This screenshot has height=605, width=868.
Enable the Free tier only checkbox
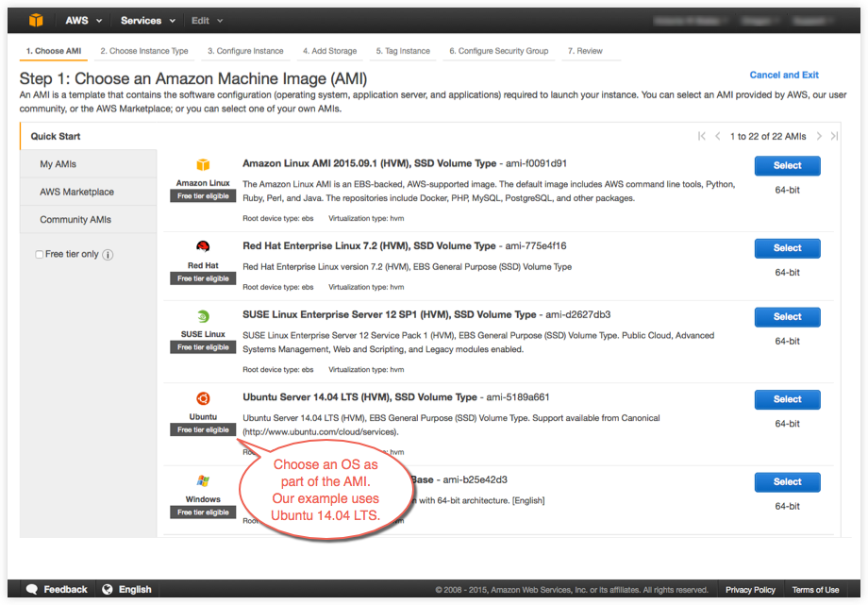pyautogui.click(x=39, y=255)
